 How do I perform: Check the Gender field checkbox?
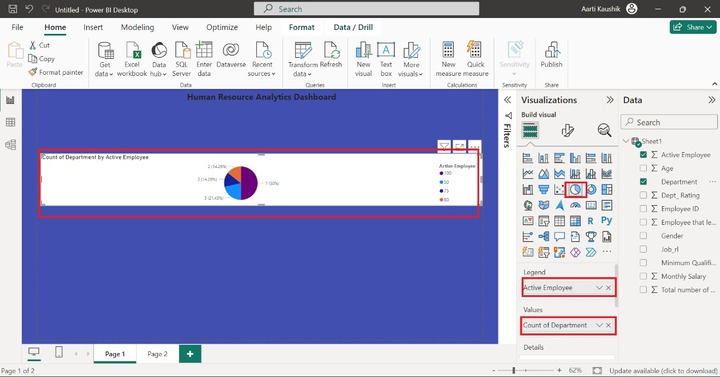pyautogui.click(x=643, y=236)
